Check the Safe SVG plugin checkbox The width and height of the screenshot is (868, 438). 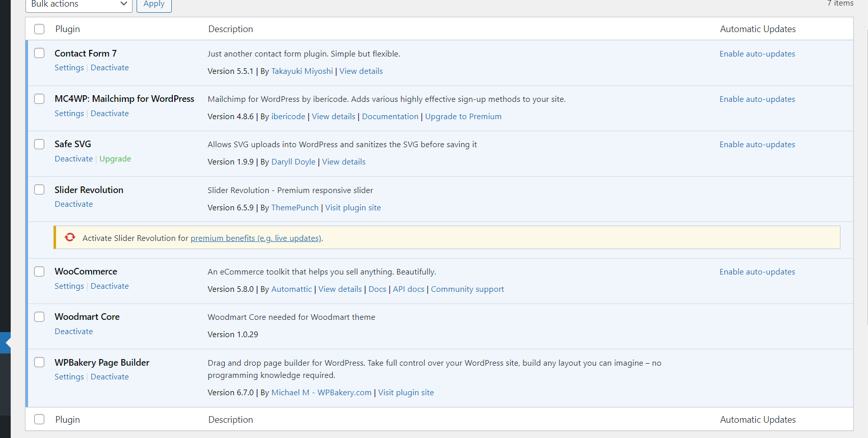click(x=39, y=144)
